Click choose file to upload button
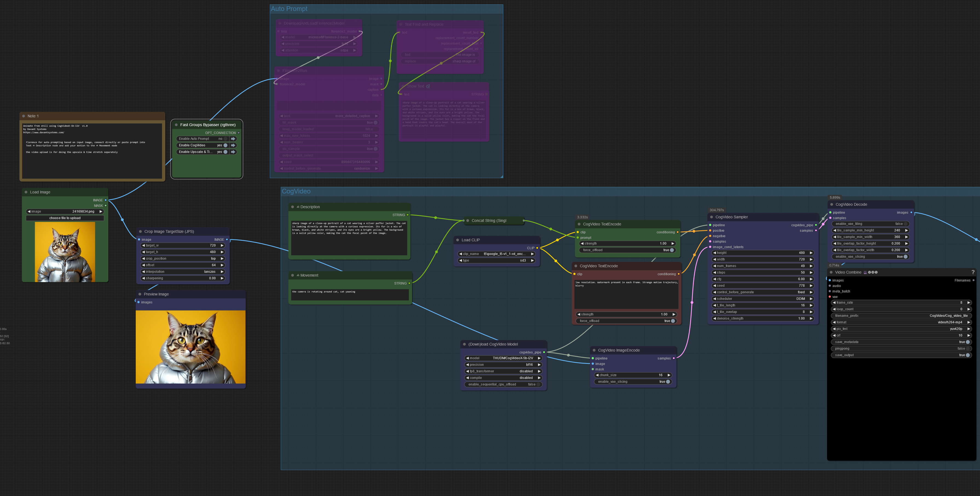The image size is (980, 496). pos(65,218)
